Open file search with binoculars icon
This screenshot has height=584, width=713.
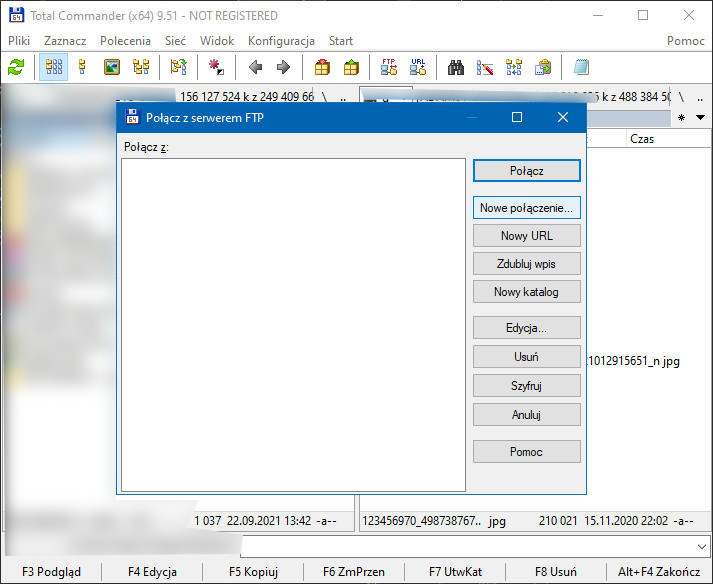456,67
